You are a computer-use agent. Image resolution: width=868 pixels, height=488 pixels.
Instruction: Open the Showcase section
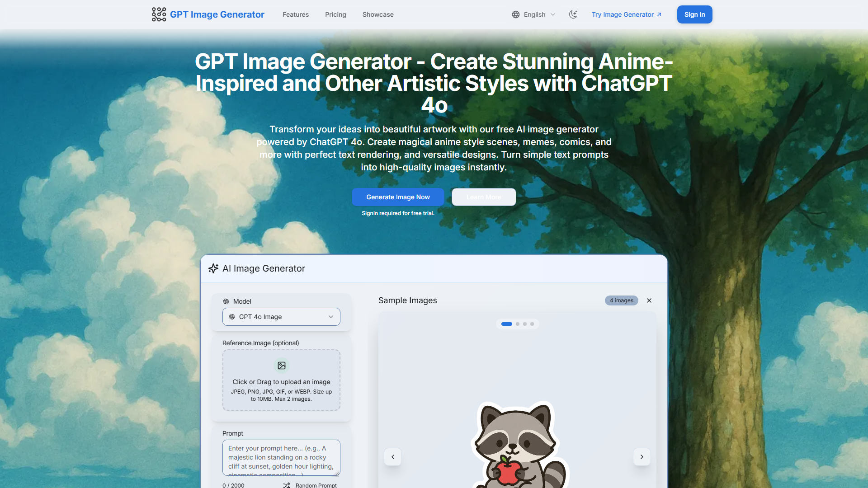pyautogui.click(x=378, y=14)
